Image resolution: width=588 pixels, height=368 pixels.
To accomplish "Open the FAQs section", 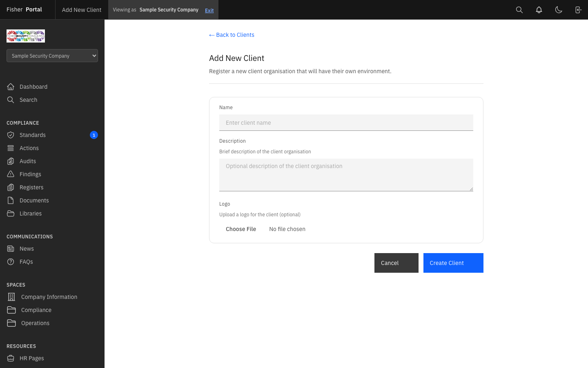I will coord(26,262).
